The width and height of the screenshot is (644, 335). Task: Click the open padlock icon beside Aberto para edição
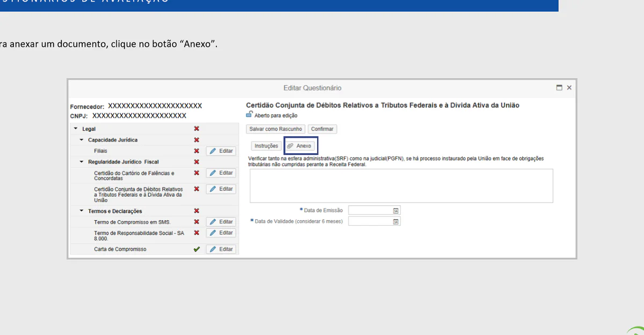(249, 114)
